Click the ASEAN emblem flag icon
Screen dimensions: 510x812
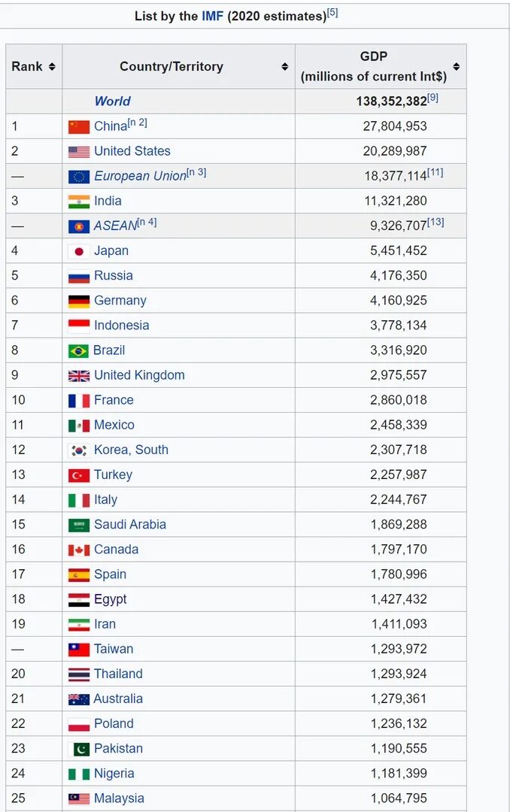(x=79, y=226)
